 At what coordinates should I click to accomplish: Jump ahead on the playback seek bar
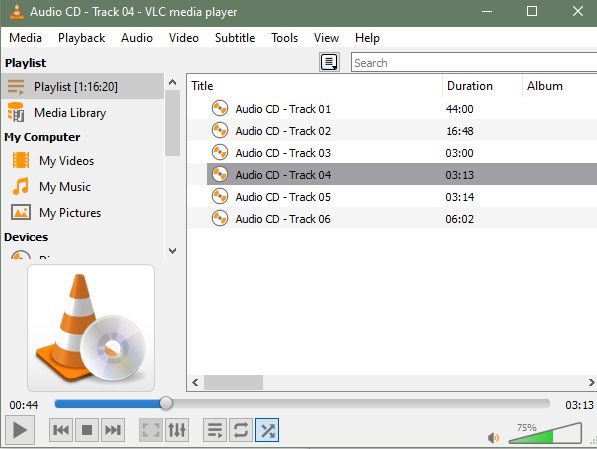[302, 404]
